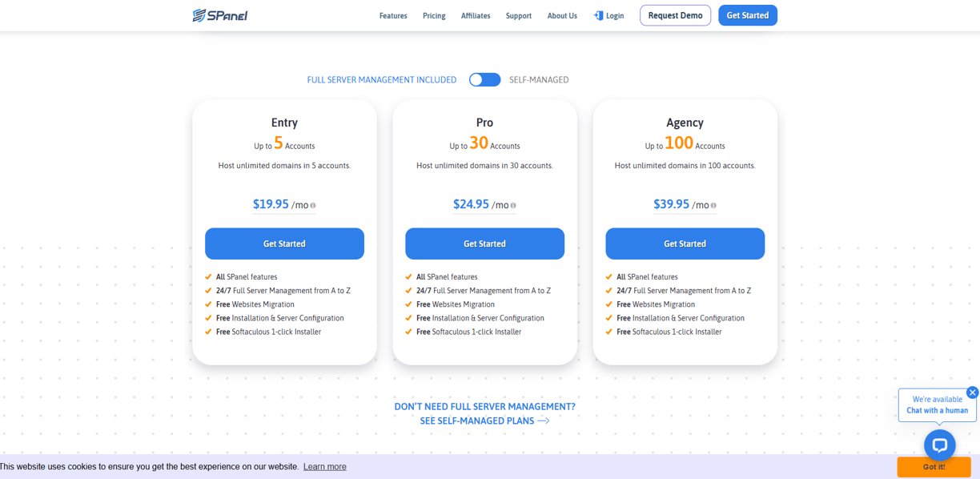
Task: Click Chat with a human text
Action: [937, 410]
